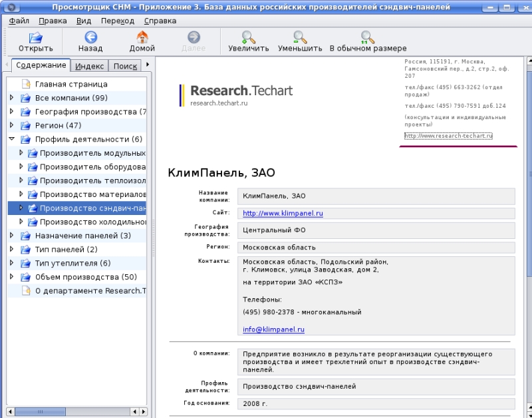Click sidebar scrollbar left arrow
Image resolution: width=532 pixels, height=418 pixels.
(10, 412)
